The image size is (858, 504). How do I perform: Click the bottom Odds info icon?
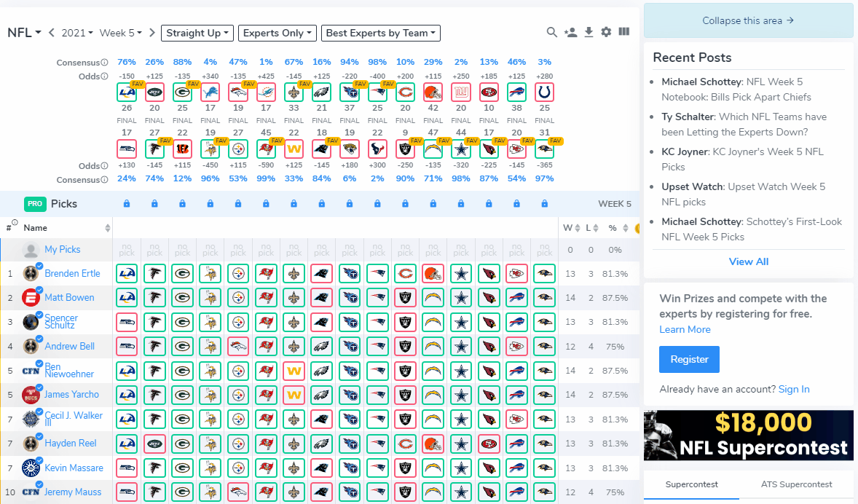point(104,165)
